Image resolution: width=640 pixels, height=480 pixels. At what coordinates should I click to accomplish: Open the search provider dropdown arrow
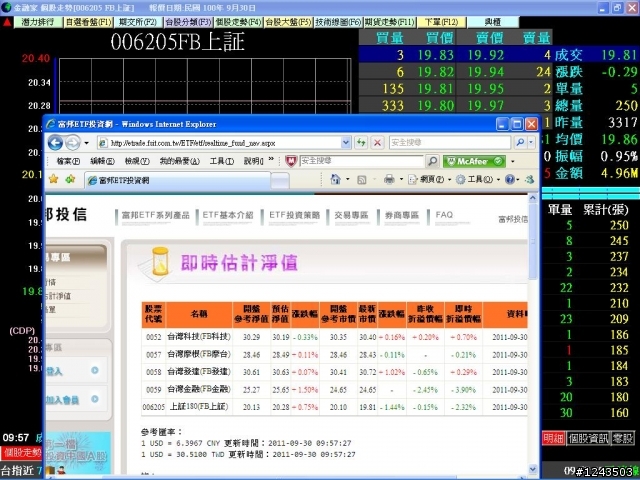pos(531,142)
